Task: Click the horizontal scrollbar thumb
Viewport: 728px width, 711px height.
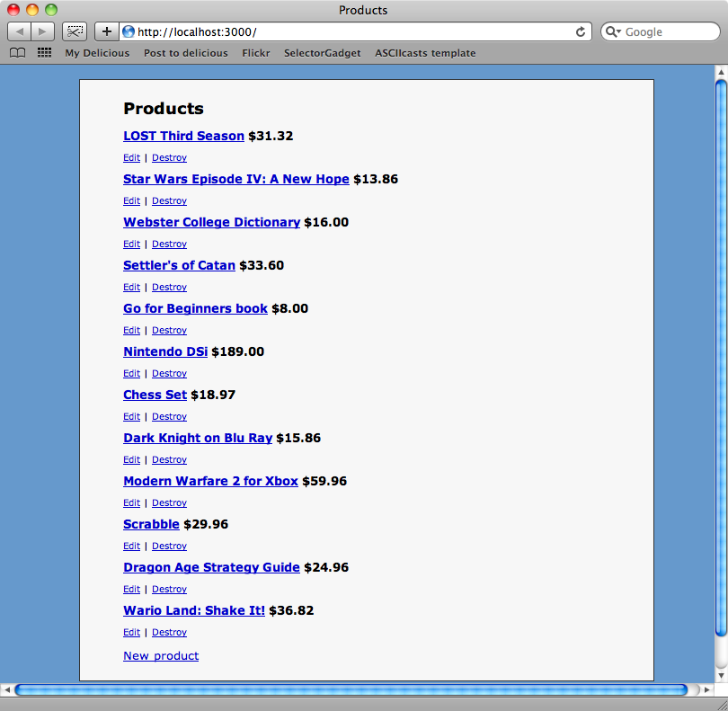Action: click(x=351, y=689)
